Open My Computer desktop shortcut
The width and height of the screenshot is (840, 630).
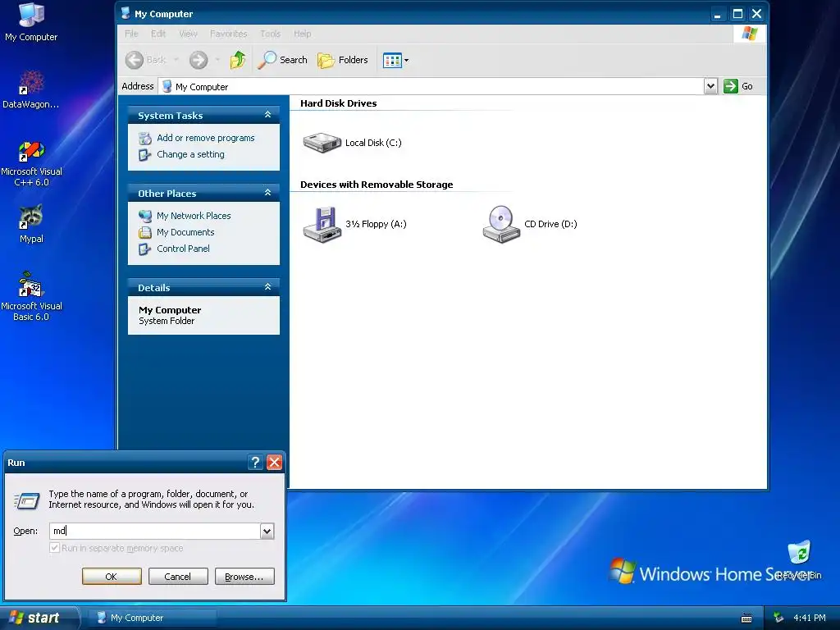(31, 22)
